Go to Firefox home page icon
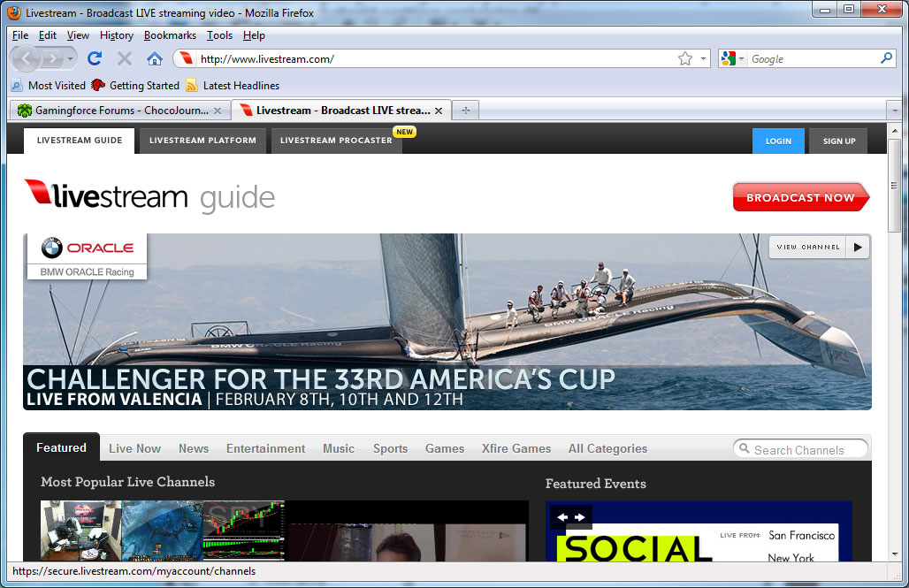 coord(154,58)
